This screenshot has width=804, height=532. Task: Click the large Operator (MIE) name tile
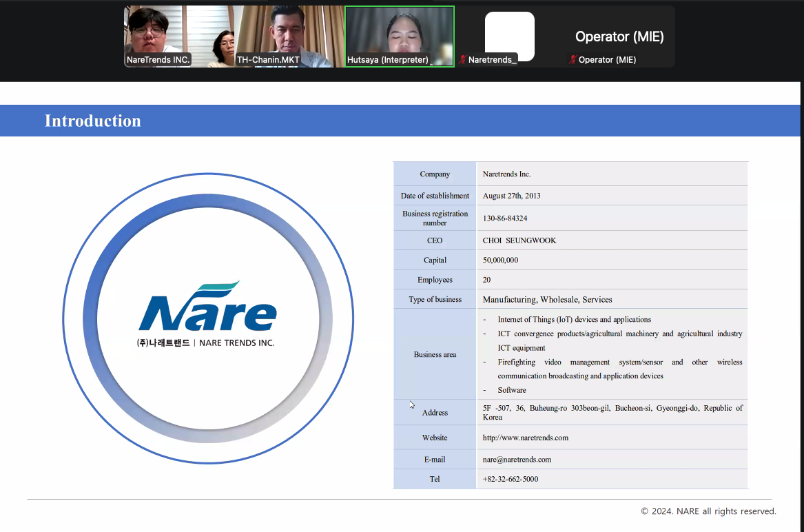619,37
